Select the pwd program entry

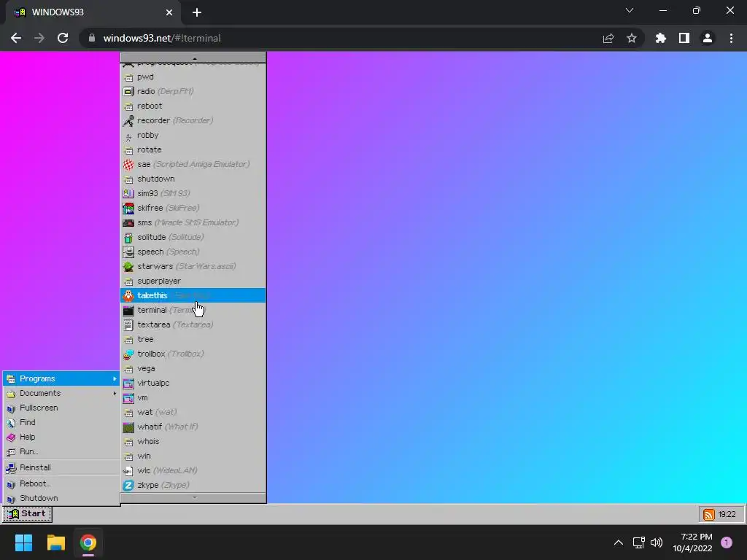click(x=193, y=77)
